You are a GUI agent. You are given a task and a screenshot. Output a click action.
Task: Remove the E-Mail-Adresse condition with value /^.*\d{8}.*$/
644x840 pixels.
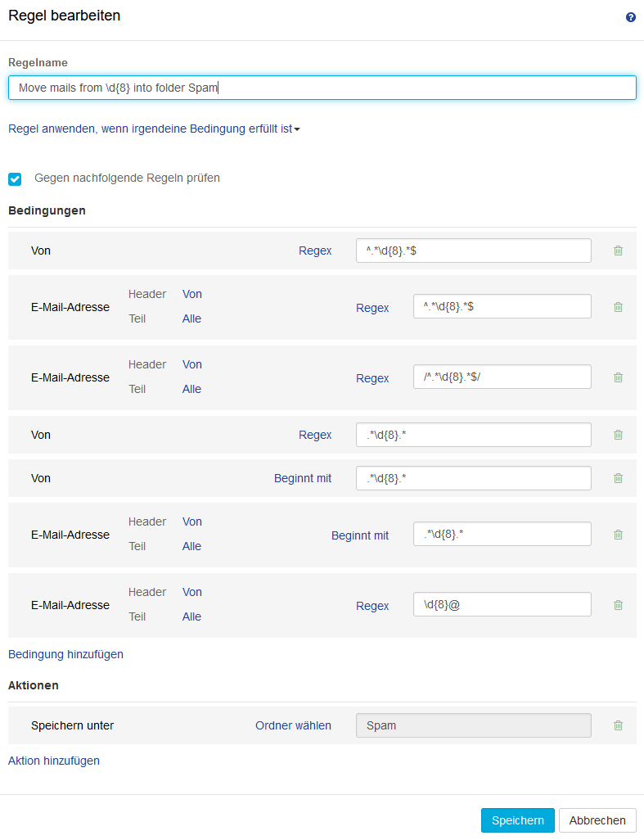point(618,377)
